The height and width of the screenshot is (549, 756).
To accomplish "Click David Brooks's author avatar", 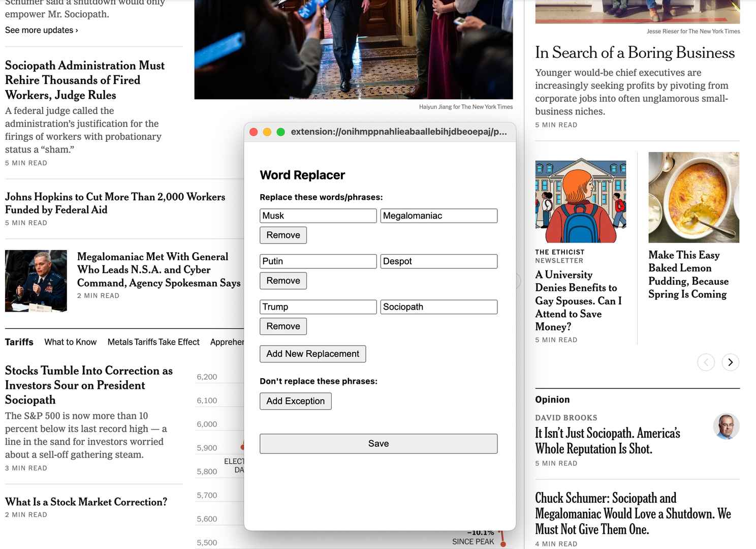I will pyautogui.click(x=726, y=426).
